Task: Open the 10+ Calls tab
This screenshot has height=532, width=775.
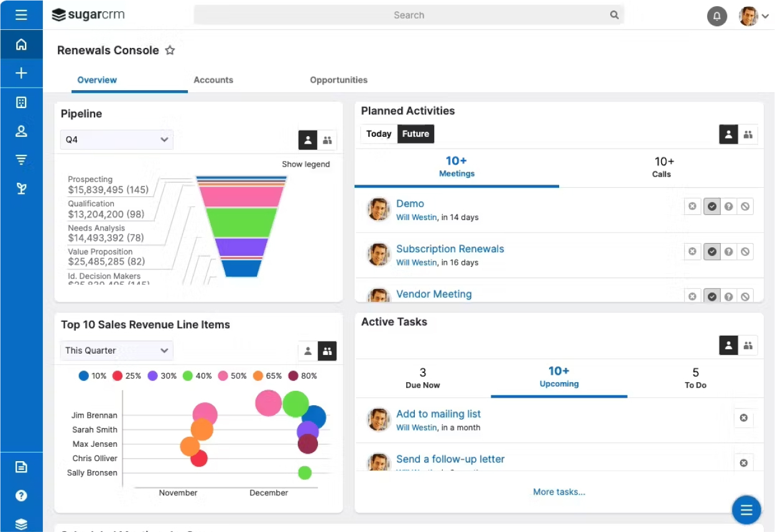Action: pyautogui.click(x=661, y=167)
